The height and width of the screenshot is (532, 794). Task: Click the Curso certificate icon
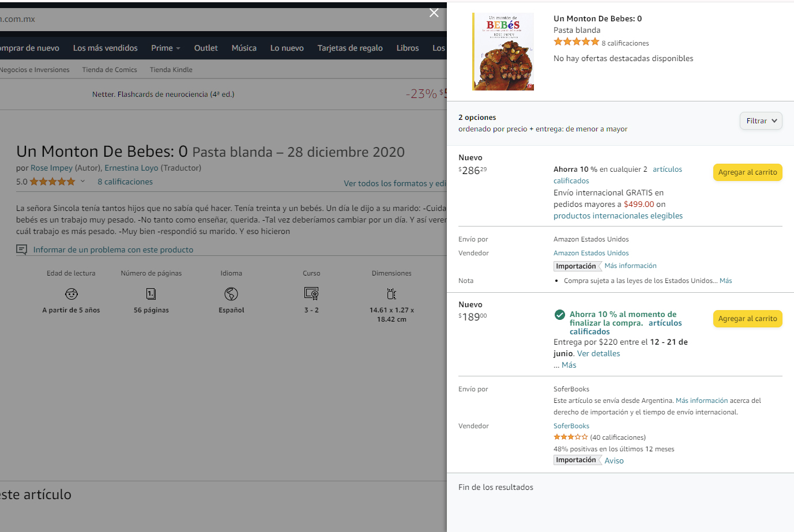(x=311, y=294)
